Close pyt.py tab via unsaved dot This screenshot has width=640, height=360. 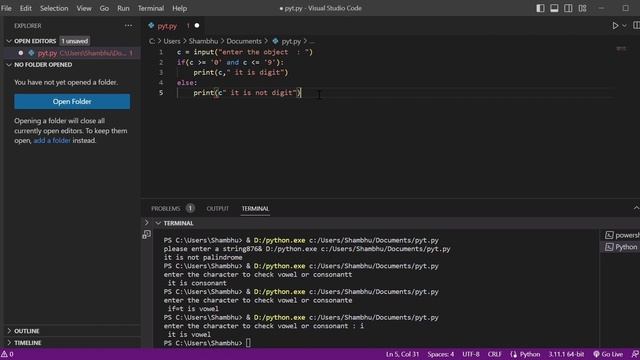pos(197,26)
